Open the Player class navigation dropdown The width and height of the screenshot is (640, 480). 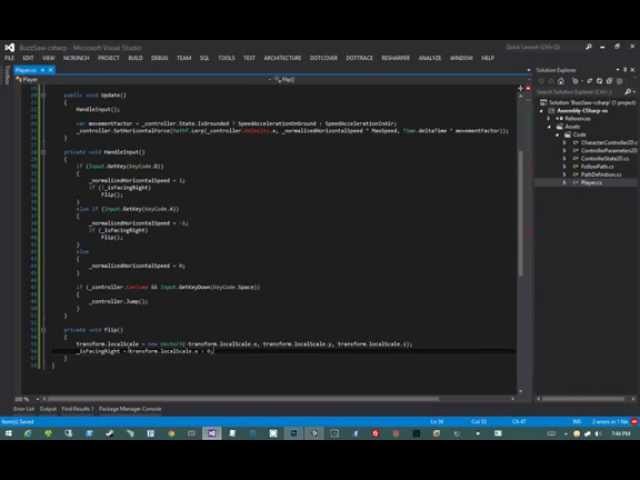click(x=143, y=80)
